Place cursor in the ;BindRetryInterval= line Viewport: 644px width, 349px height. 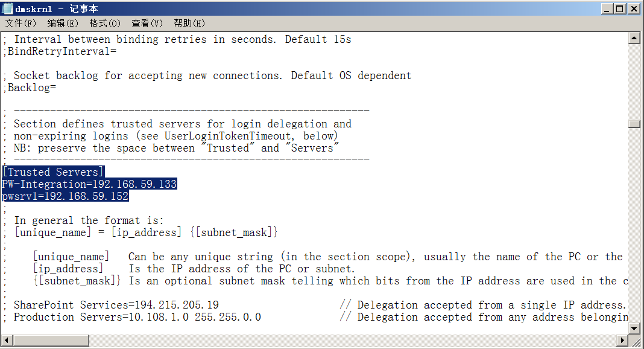pyautogui.click(x=60, y=51)
